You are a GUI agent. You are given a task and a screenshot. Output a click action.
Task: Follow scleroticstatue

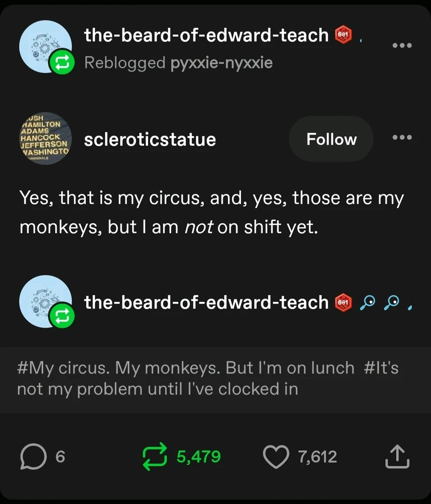331,139
